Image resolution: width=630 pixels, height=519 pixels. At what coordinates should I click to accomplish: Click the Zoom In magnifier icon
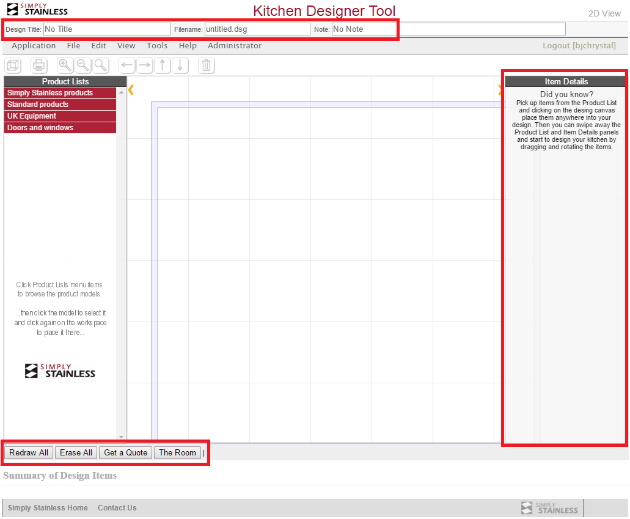tap(65, 65)
